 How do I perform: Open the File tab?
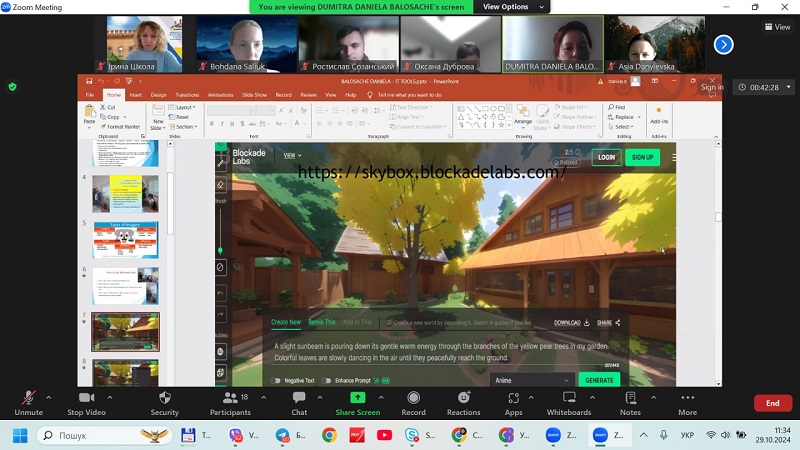[x=90, y=95]
